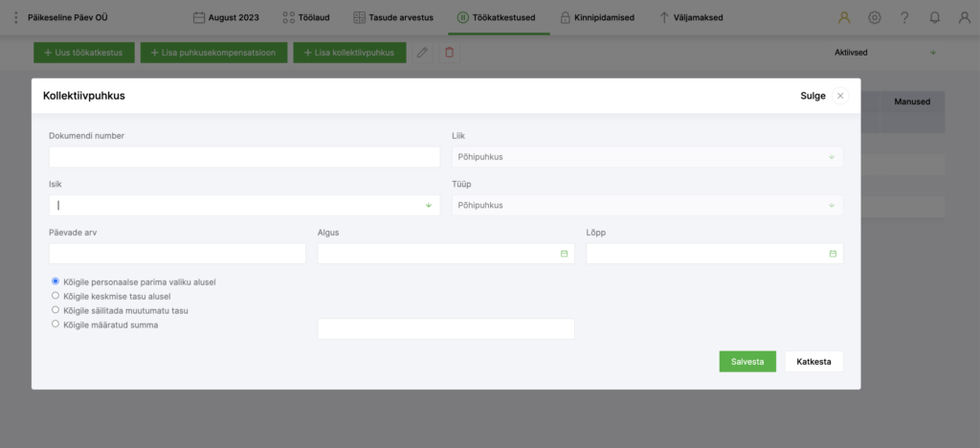Open the Väljamaksed tab

tap(691, 17)
